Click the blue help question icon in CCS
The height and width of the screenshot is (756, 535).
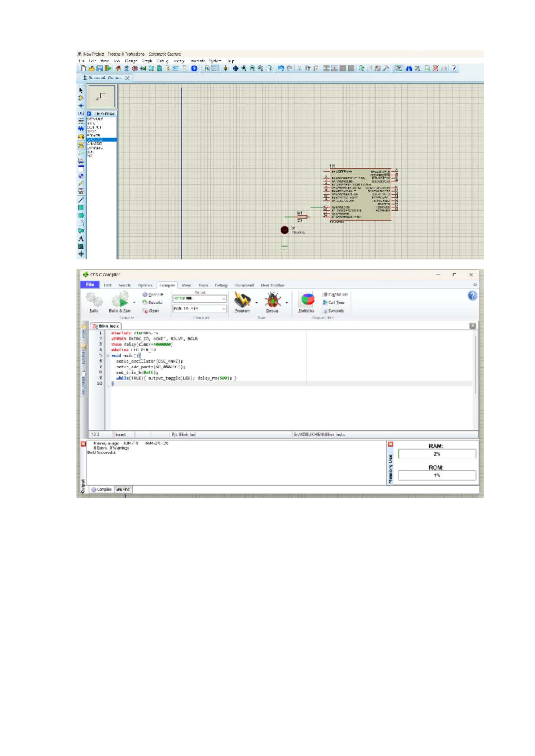click(473, 296)
